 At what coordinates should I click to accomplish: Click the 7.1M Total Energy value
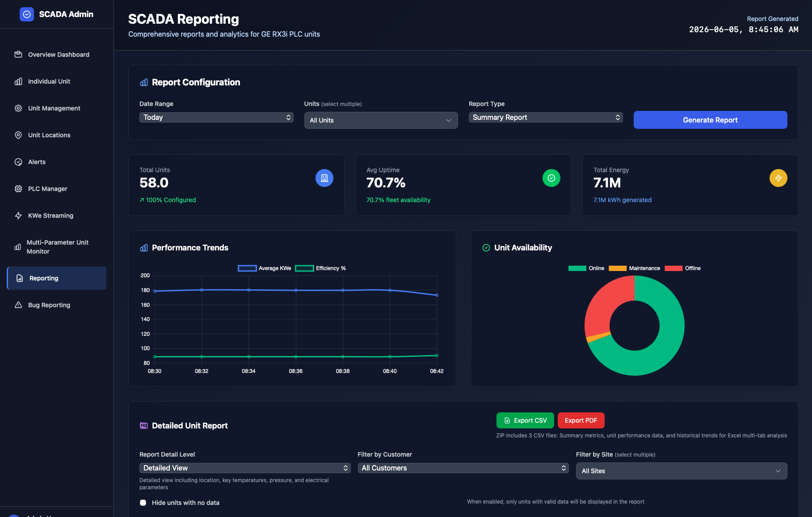[607, 183]
